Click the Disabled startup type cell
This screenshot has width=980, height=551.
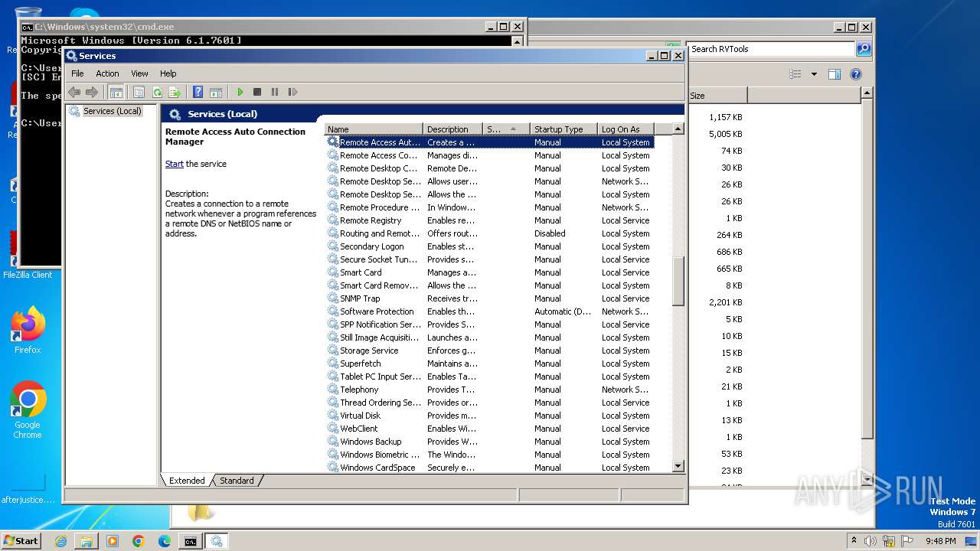point(550,233)
